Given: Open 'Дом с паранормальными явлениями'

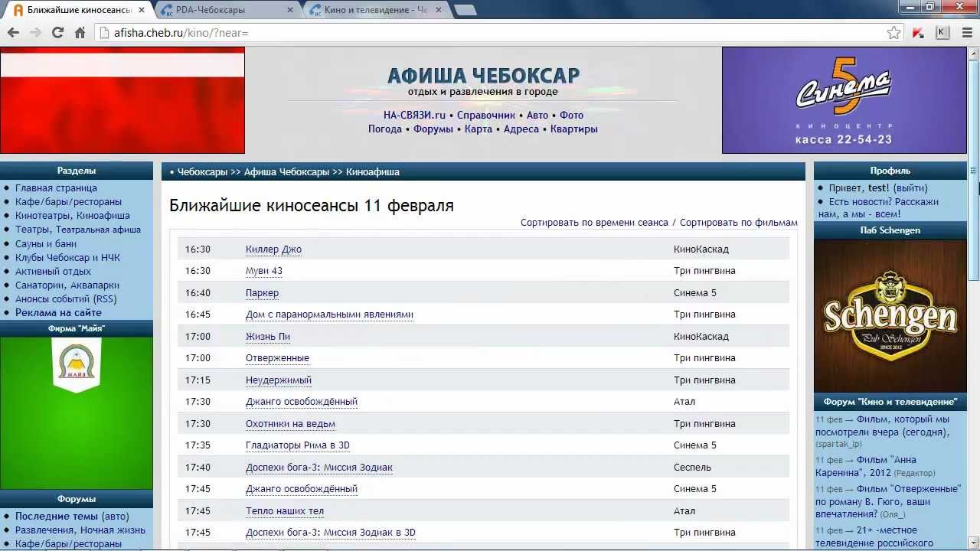Looking at the screenshot, I should pyautogui.click(x=329, y=315).
